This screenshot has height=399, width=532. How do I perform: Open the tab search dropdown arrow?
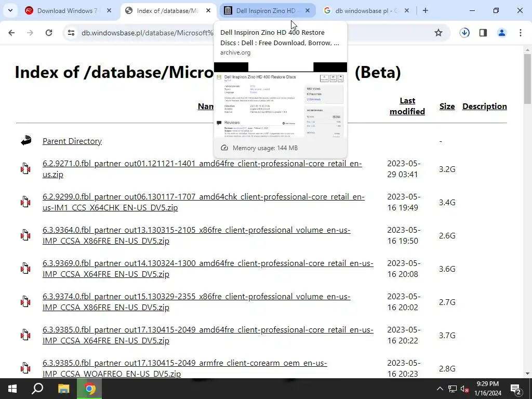click(x=10, y=10)
